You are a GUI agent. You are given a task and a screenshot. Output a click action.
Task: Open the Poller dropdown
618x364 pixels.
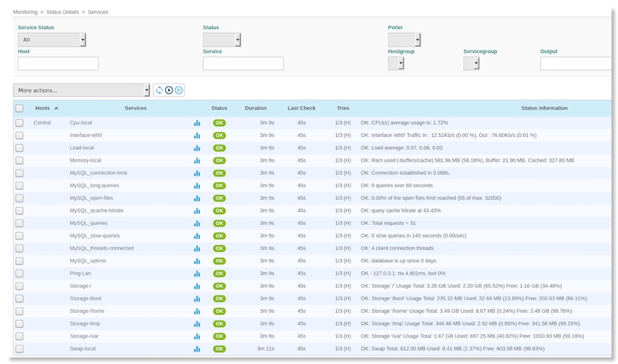pyautogui.click(x=404, y=40)
